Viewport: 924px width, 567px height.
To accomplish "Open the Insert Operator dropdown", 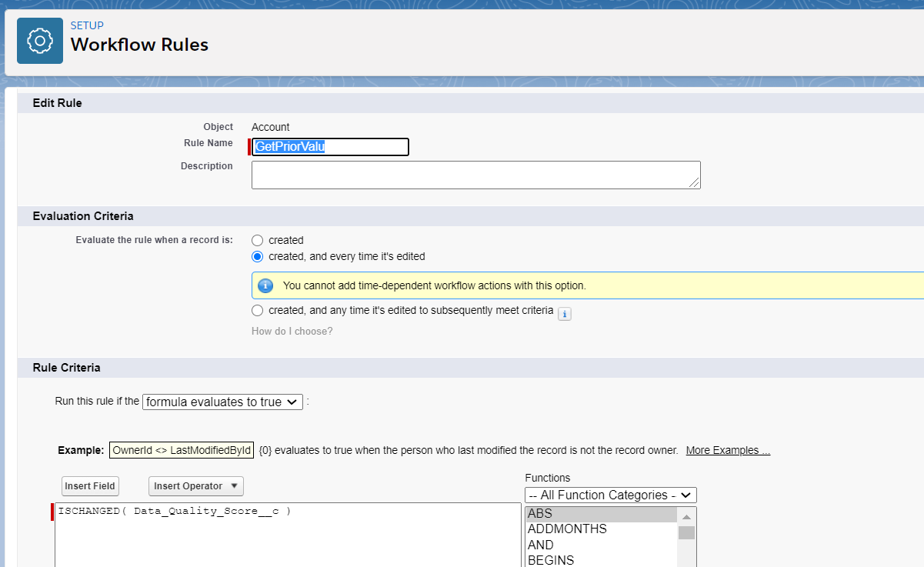I will (195, 485).
